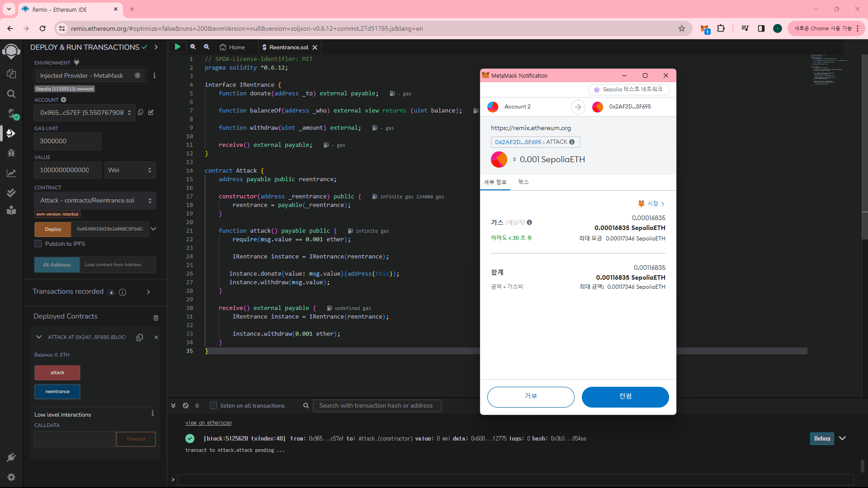Add a new account with plus icon
868x488 pixels.
[x=64, y=100]
